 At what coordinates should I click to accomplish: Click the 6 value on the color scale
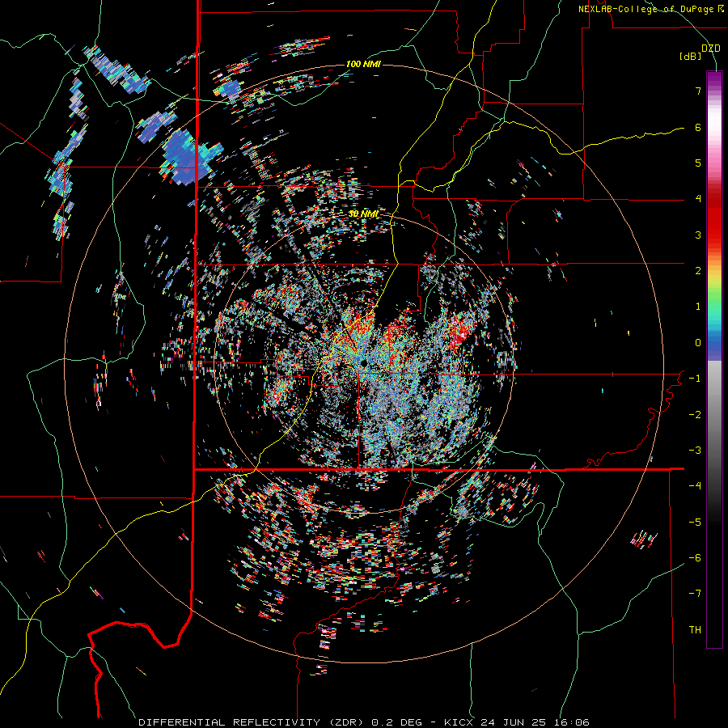pos(698,127)
